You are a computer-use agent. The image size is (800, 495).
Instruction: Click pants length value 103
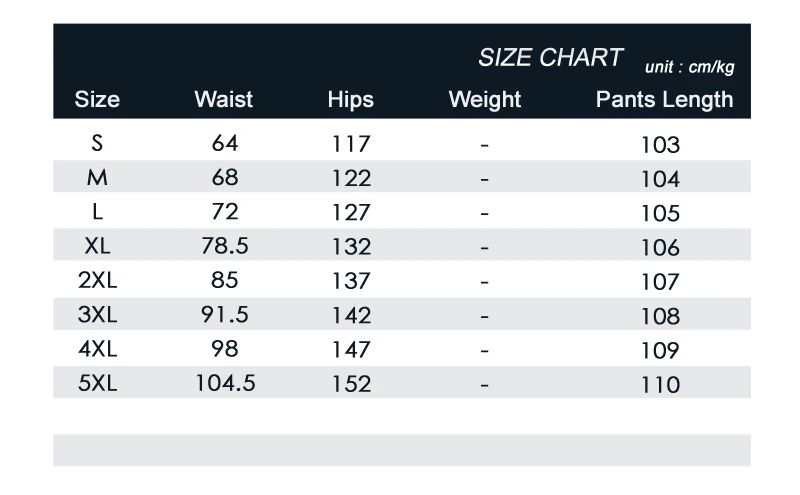[x=660, y=145]
